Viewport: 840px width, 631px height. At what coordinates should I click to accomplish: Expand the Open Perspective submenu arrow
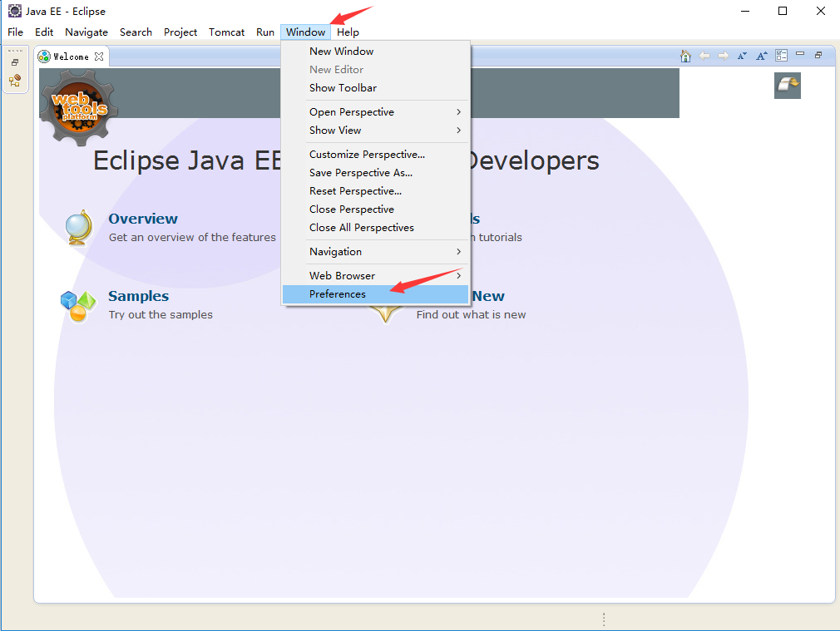[x=458, y=112]
